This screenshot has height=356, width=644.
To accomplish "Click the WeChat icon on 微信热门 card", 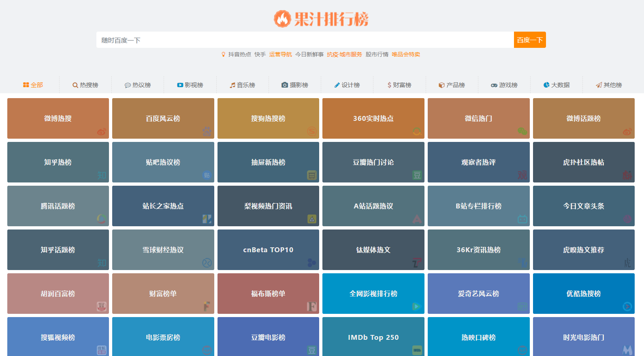I will [522, 131].
